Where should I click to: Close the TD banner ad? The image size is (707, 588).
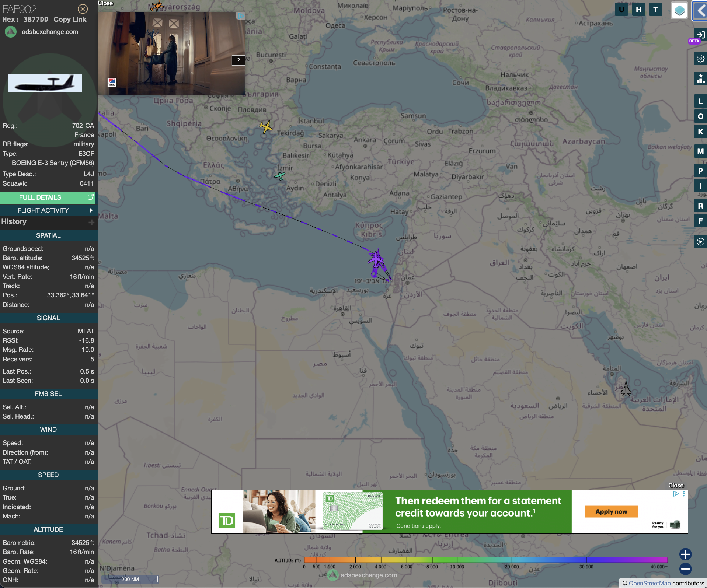(676, 485)
